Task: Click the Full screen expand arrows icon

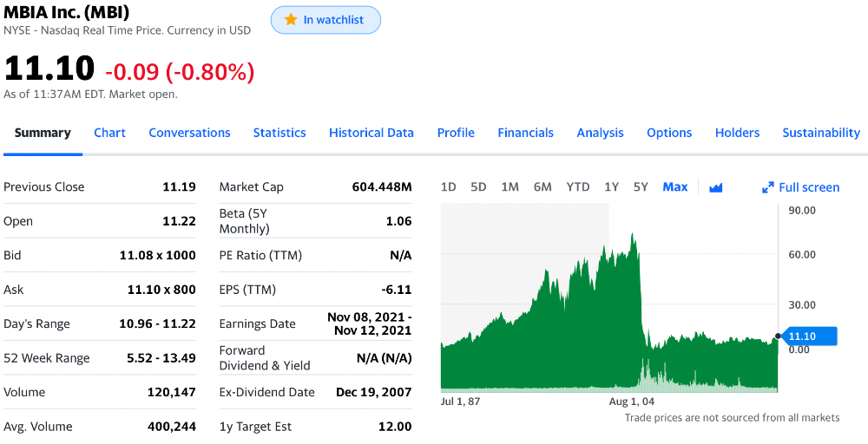Action: tap(767, 187)
